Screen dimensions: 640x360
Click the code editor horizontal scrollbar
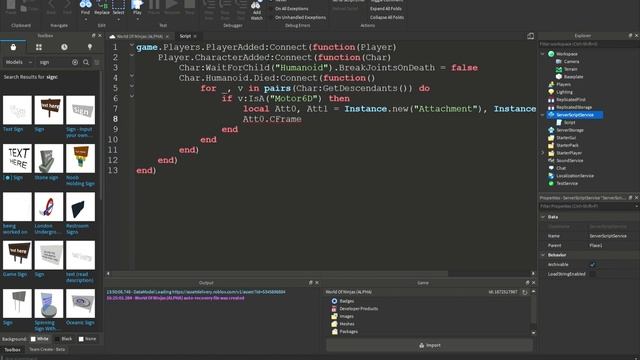click(x=280, y=273)
